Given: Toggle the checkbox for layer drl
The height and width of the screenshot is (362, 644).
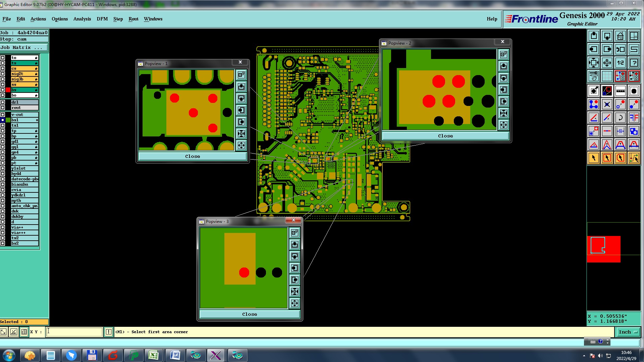Looking at the screenshot, I should [x=3, y=102].
